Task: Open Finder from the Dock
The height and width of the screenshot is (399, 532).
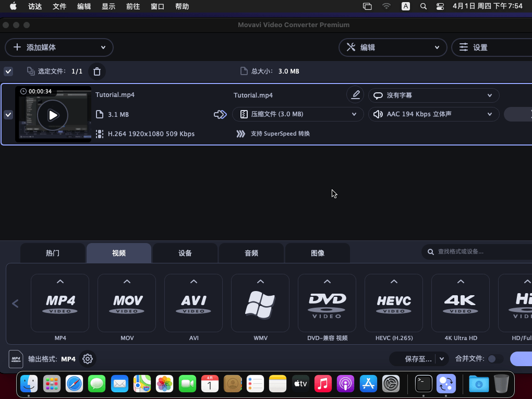Action: tap(29, 384)
